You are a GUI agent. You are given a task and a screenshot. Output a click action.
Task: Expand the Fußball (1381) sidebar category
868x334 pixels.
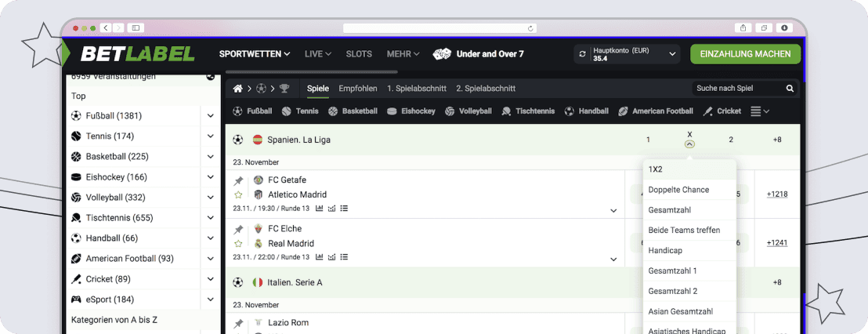tap(210, 116)
